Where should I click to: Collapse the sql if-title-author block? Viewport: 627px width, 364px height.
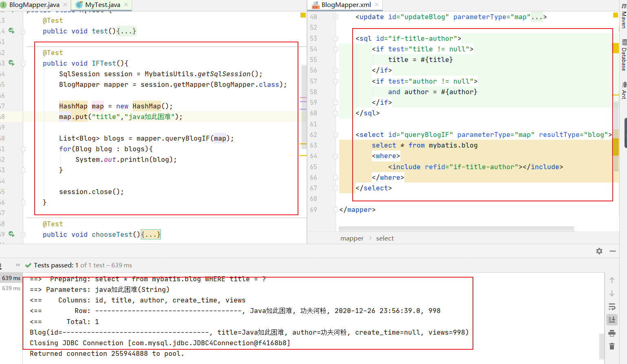tap(336, 39)
